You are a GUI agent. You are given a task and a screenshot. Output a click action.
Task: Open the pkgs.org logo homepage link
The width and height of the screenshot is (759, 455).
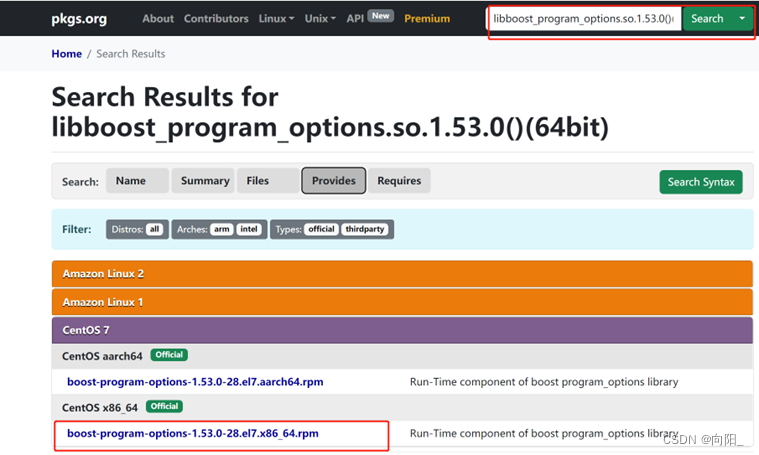[79, 18]
